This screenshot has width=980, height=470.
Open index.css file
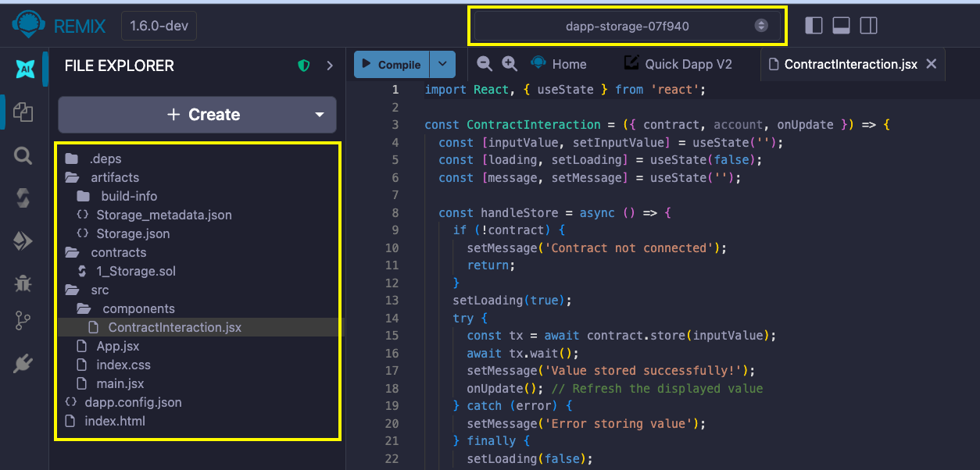113,365
